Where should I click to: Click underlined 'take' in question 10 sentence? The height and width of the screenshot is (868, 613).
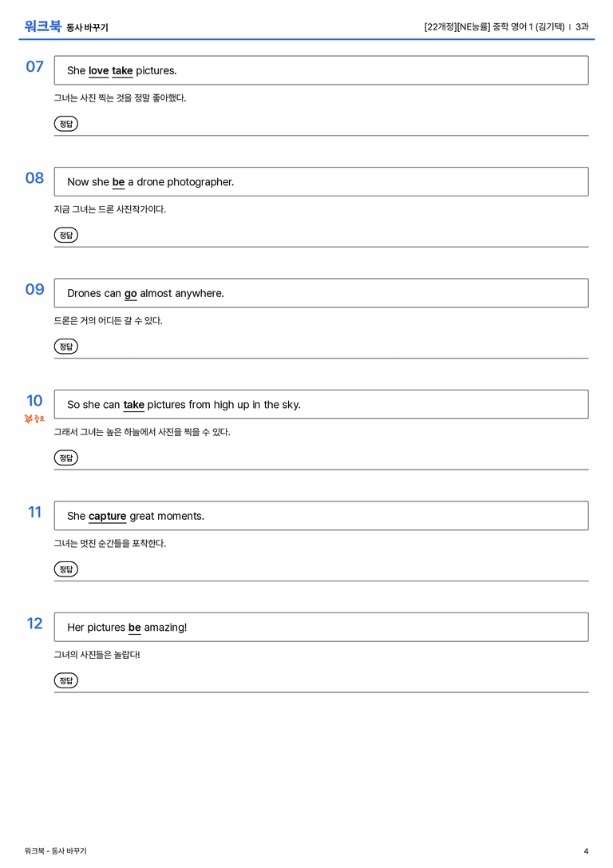[133, 405]
